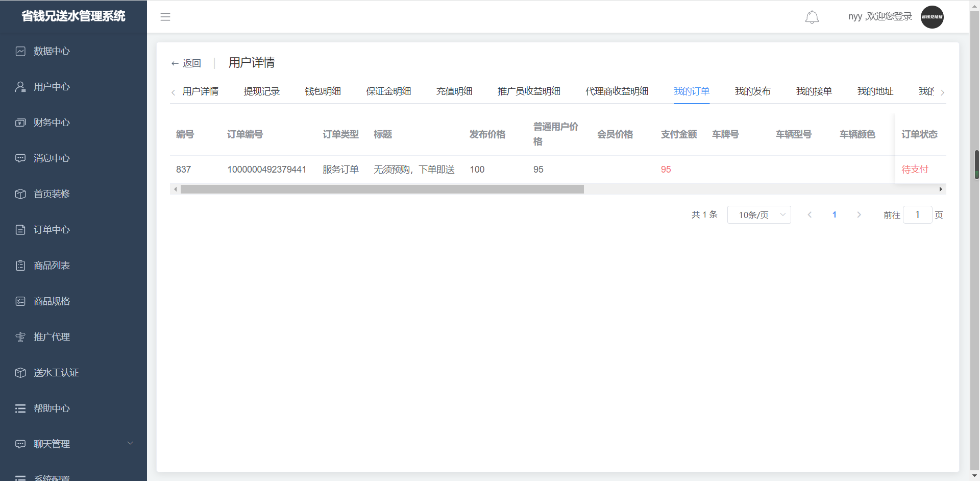Image resolution: width=980 pixels, height=481 pixels.
Task: Open the 10条/页 page size dropdown
Action: [759, 215]
